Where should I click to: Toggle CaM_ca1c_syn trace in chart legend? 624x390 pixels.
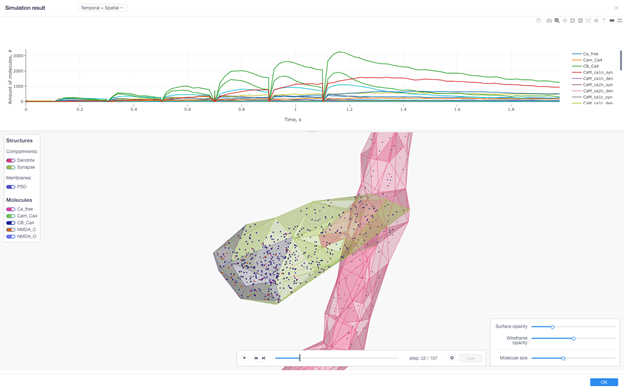coord(592,97)
